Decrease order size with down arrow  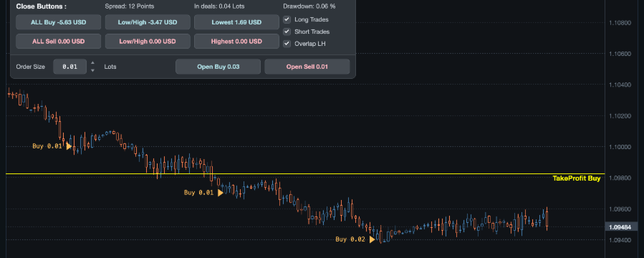[x=92, y=70]
